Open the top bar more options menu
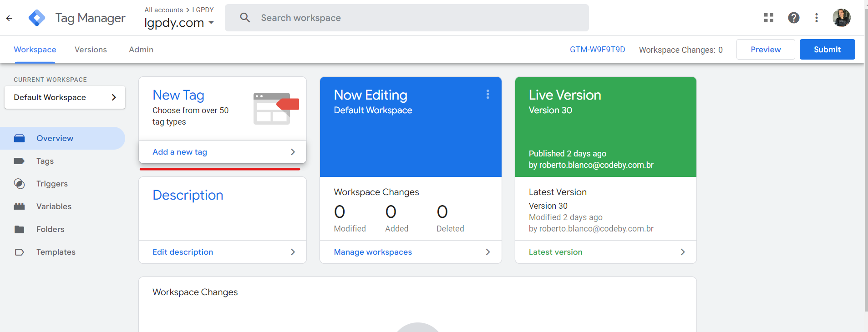Viewport: 868px width, 332px height. click(x=817, y=18)
